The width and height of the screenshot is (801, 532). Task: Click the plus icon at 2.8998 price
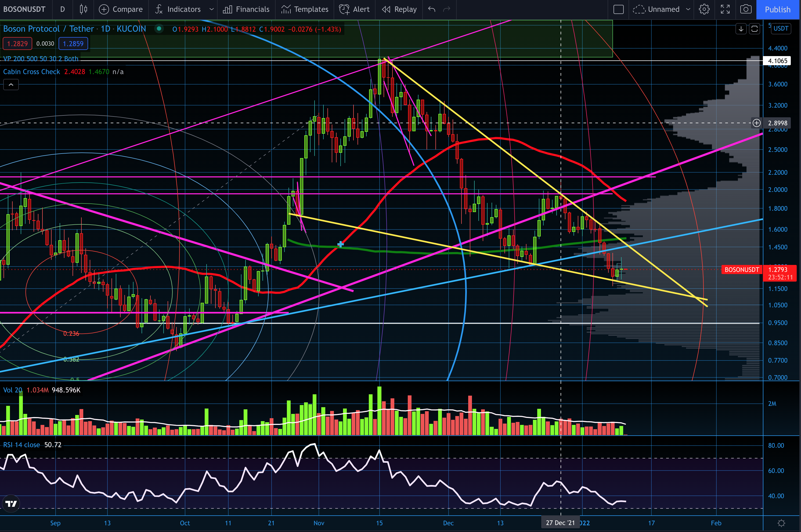pos(756,123)
